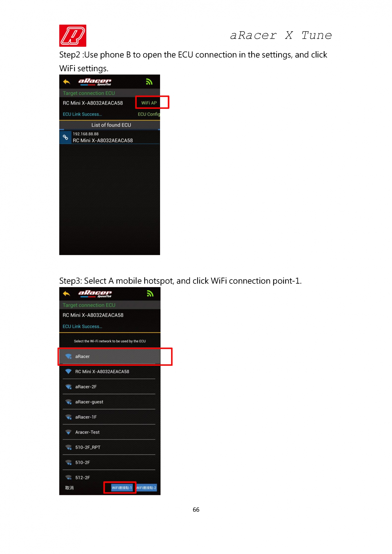
Task: Click the link chain icon beside 192.168.88.88
Action: pyautogui.click(x=66, y=137)
